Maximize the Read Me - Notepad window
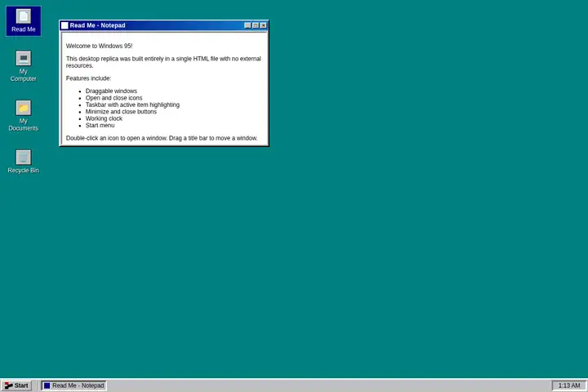 [256, 25]
